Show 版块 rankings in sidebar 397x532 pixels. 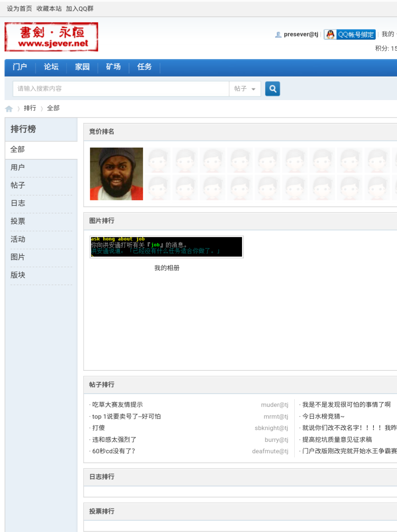(x=41, y=275)
